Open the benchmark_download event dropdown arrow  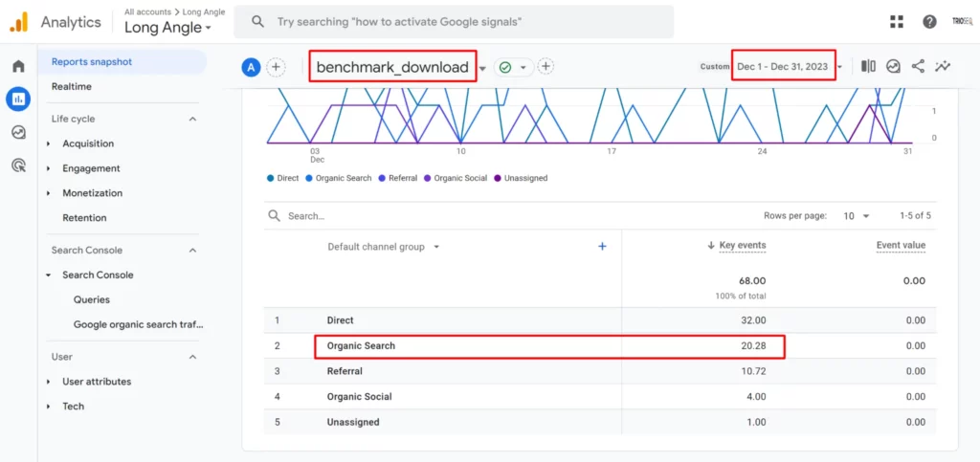pyautogui.click(x=482, y=68)
